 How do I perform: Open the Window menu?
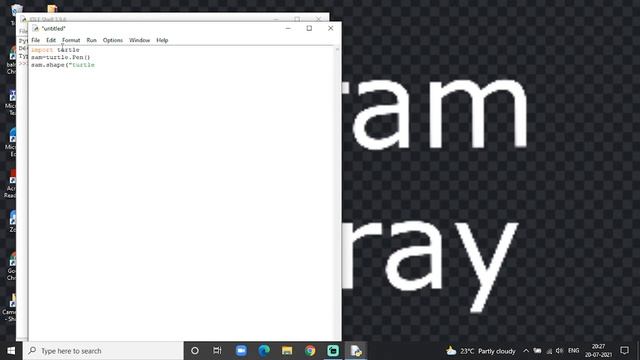click(x=140, y=40)
